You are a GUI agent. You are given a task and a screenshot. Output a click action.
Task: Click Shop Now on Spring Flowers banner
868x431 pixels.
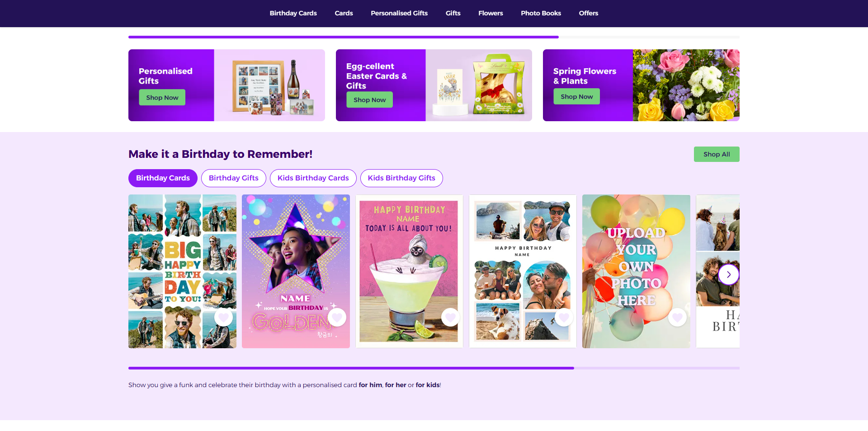tap(577, 97)
